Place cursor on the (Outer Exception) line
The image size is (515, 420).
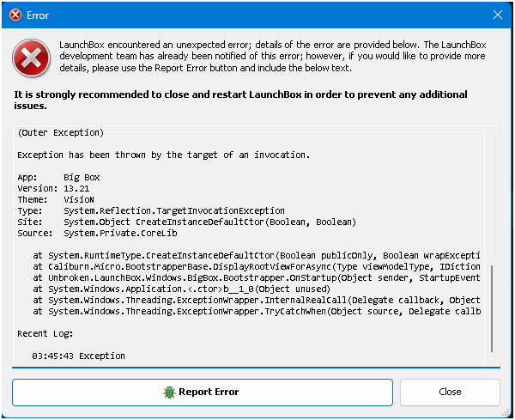point(60,133)
